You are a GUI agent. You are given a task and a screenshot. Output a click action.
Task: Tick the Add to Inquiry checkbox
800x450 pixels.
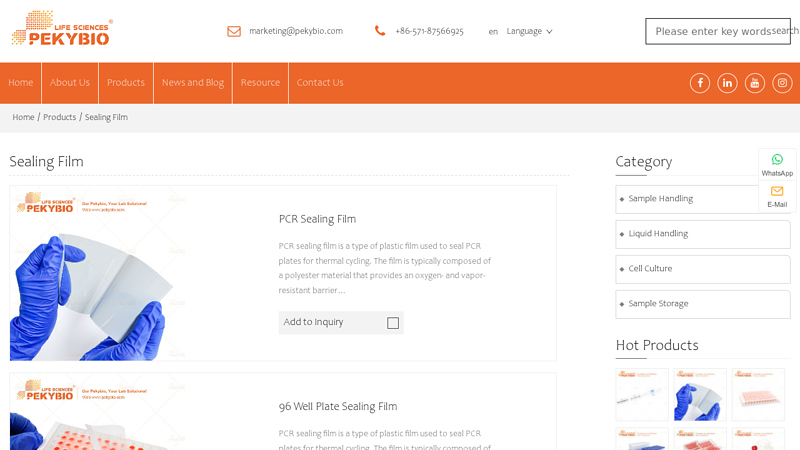pyautogui.click(x=393, y=323)
